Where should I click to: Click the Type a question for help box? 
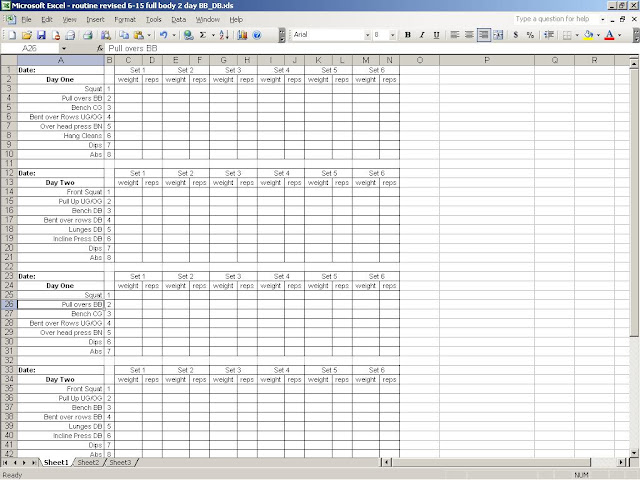point(555,19)
